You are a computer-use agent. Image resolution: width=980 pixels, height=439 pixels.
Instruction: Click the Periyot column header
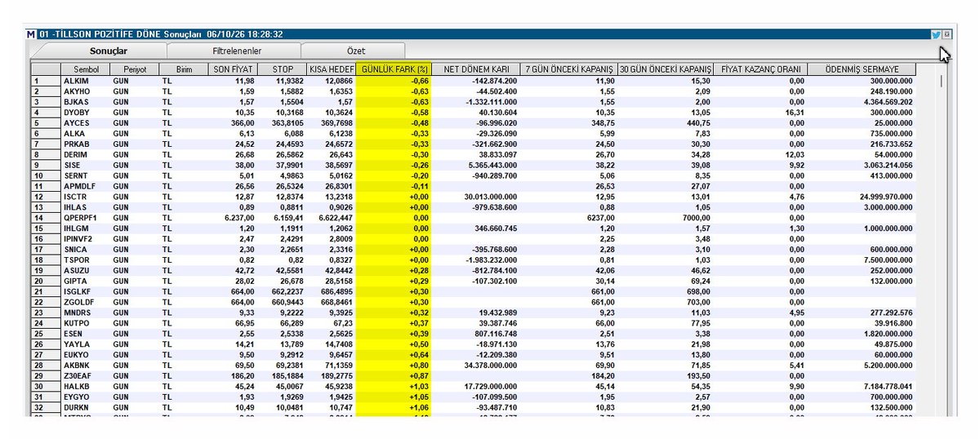coord(134,70)
